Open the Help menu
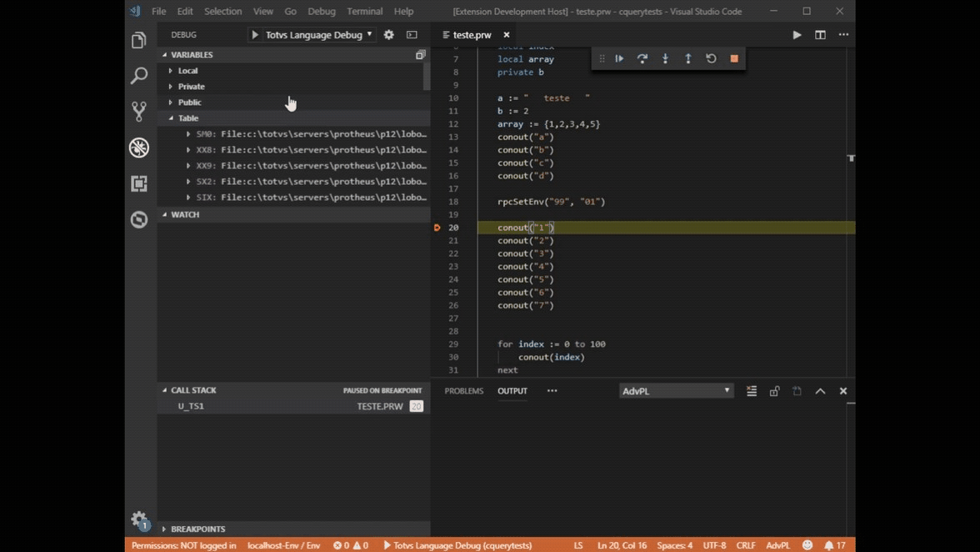This screenshot has height=552, width=980. (x=403, y=11)
